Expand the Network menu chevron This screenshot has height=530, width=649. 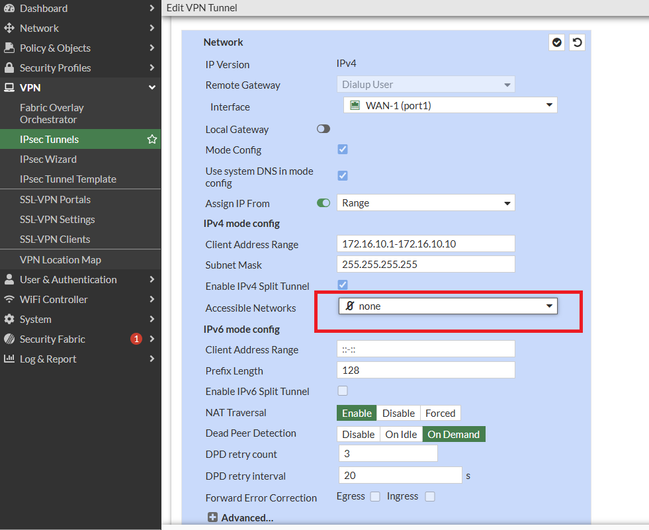pyautogui.click(x=152, y=28)
